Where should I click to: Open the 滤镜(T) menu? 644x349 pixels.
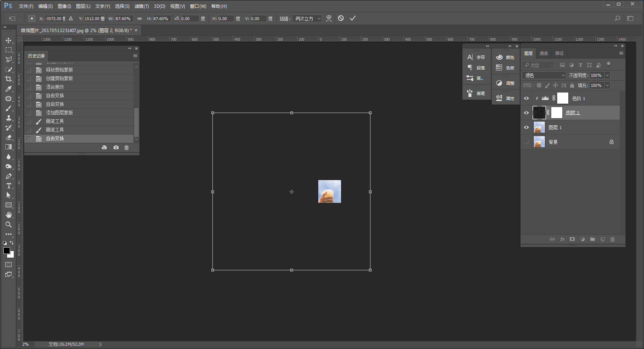tap(142, 6)
